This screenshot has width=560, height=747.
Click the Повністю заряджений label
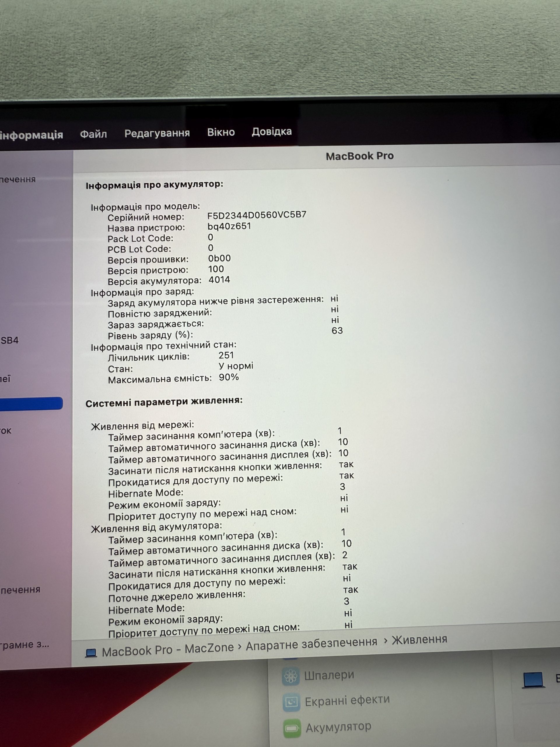click(160, 313)
